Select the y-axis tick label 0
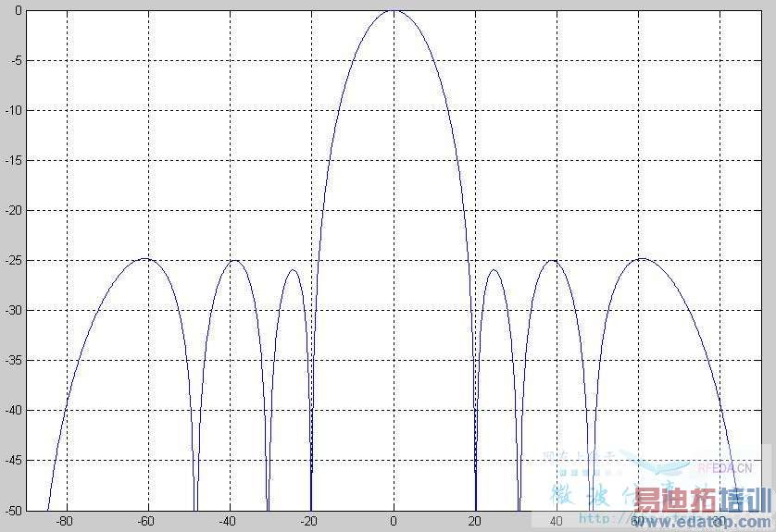 pos(19,10)
